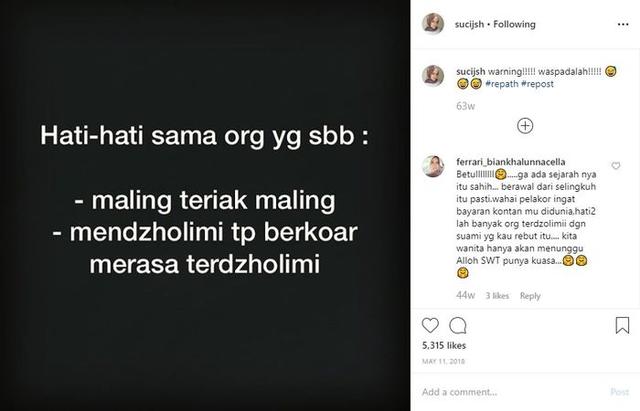The height and width of the screenshot is (411, 640).
Task: View the 5,315 likes list
Action: (x=444, y=345)
